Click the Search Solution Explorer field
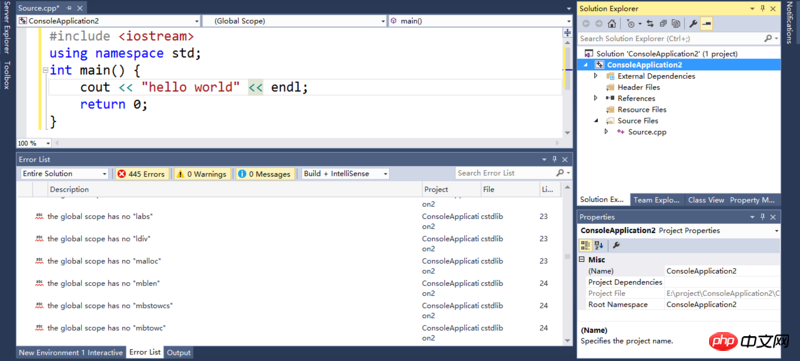Viewport: 800px width, 361px height. point(679,38)
